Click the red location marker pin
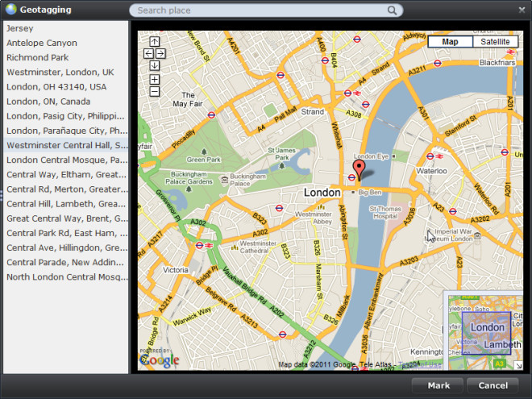Viewport: 532px width, 399px height. 359,170
